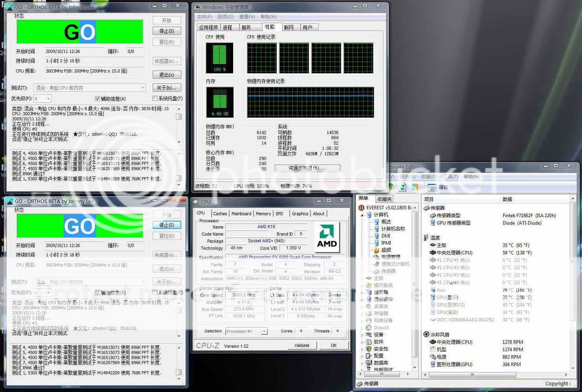Image resolution: width=582 pixels, height=392 pixels.
Task: Click the users icon in EVEREST toolbar
Action: [x=415, y=187]
